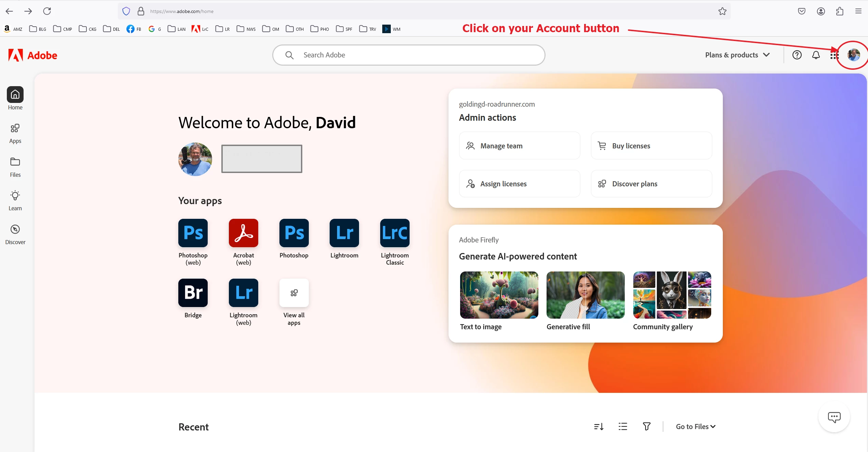Open Lightroom Classic app icon
This screenshot has width=868, height=452.
(395, 233)
